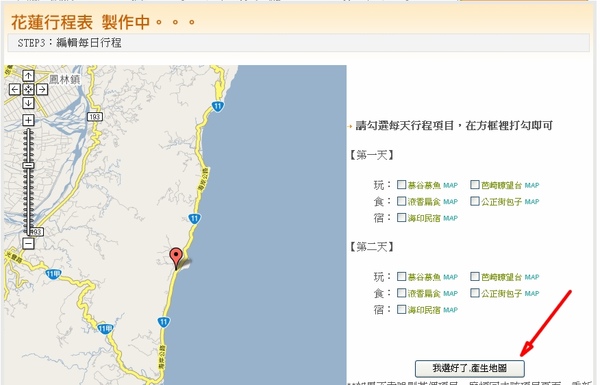The width and height of the screenshot is (600, 385).
Task: Click Day 1 液香扁食 green label
Action: point(424,202)
